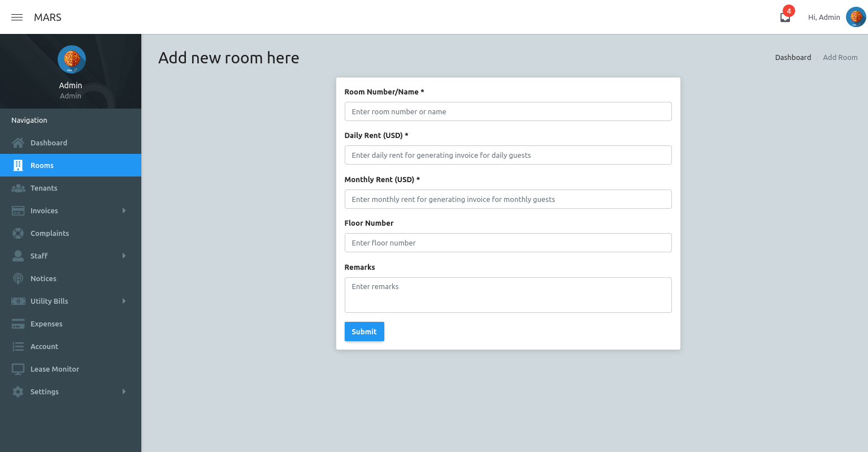Open Lease Monitor using its monitor icon
This screenshot has height=452, width=868.
point(18,369)
